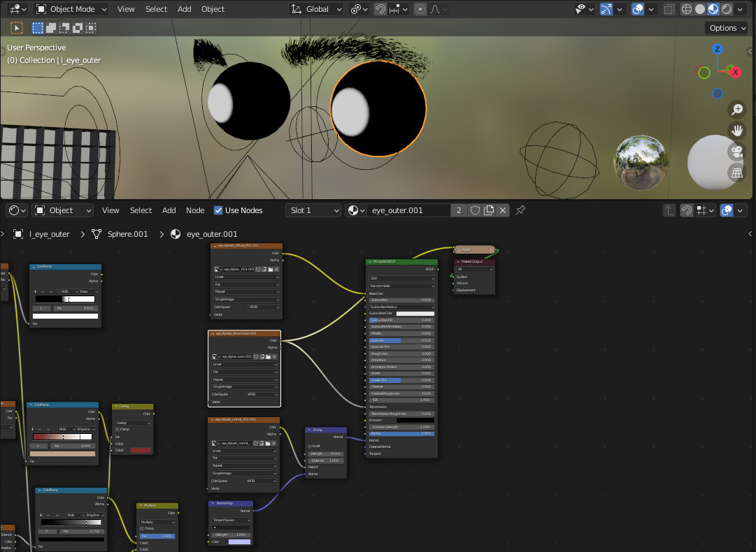Choose set new selection mode
756x552 pixels.
38,28
